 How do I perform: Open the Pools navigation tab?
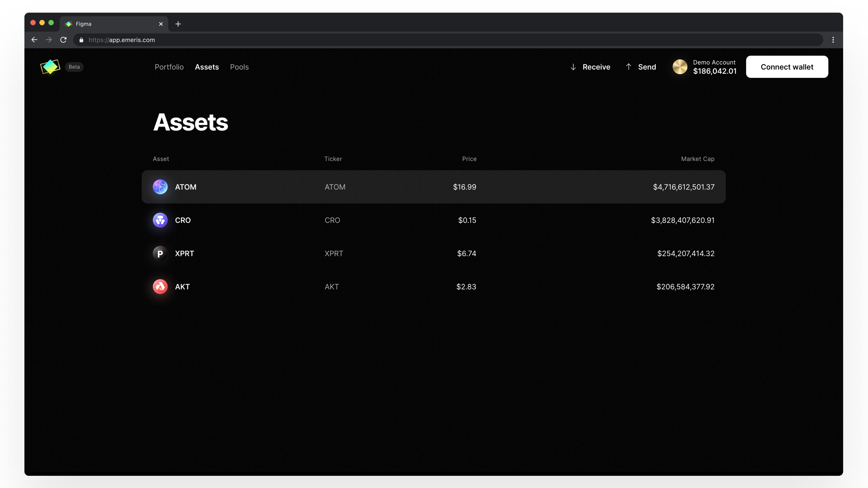[239, 67]
